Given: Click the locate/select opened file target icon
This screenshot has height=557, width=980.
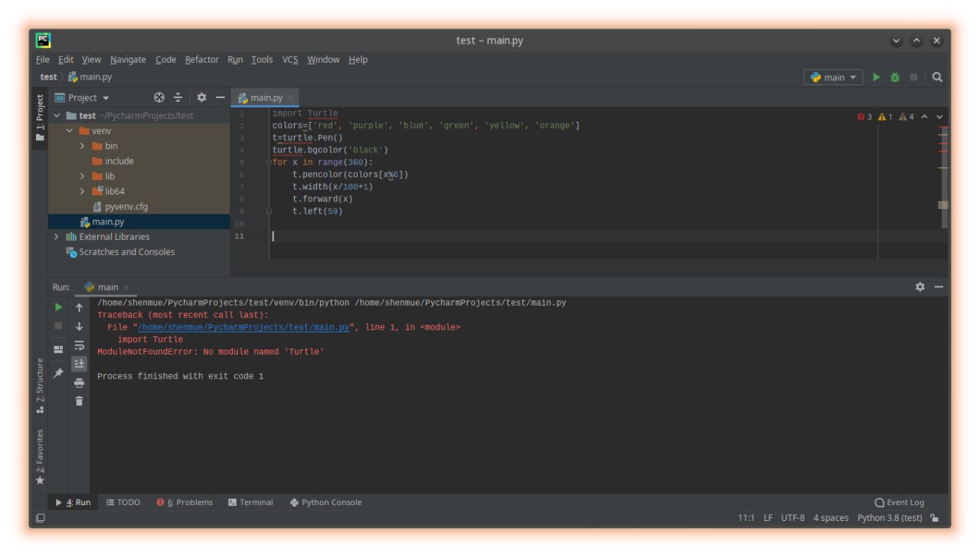Looking at the screenshot, I should click(159, 97).
